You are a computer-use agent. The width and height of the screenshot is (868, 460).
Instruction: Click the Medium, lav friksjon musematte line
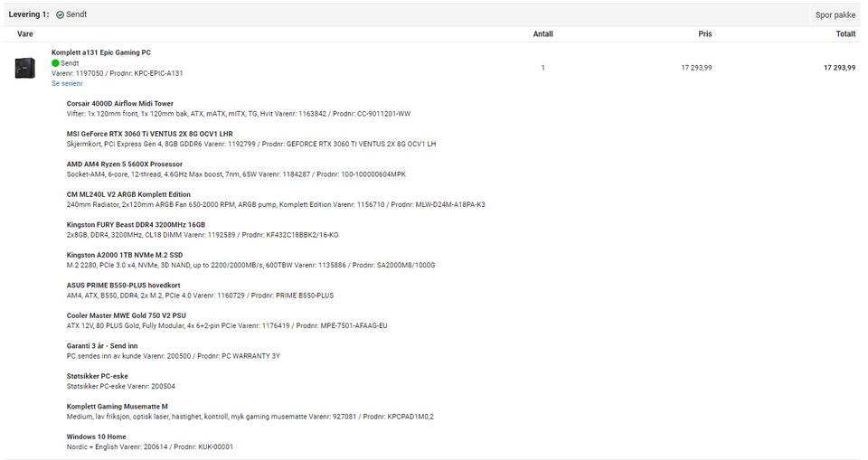[250, 417]
